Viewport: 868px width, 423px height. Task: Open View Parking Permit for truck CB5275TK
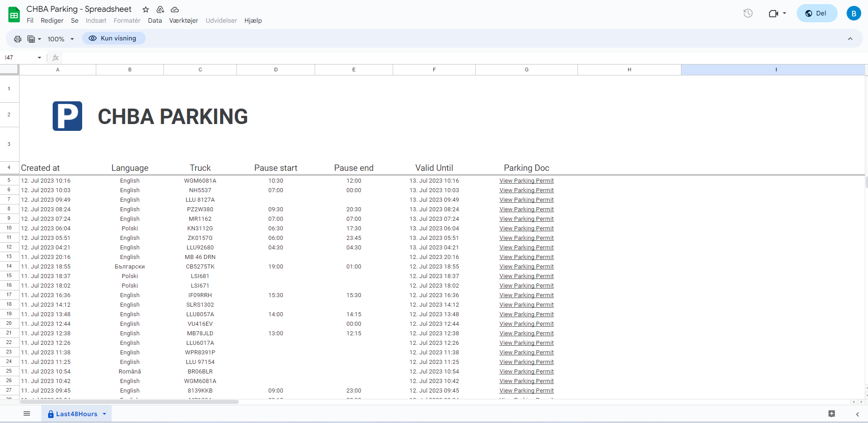pos(527,267)
